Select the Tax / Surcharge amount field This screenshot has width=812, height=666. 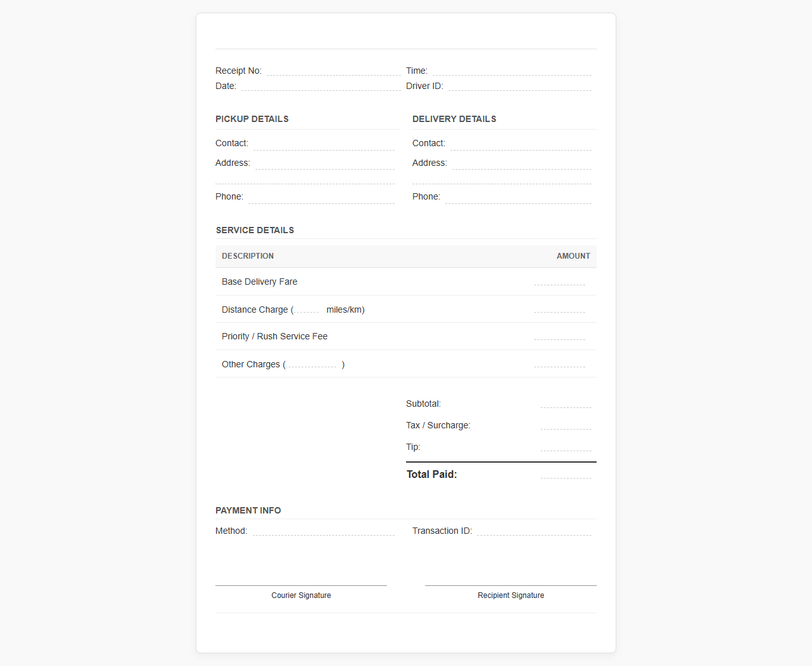tap(566, 424)
